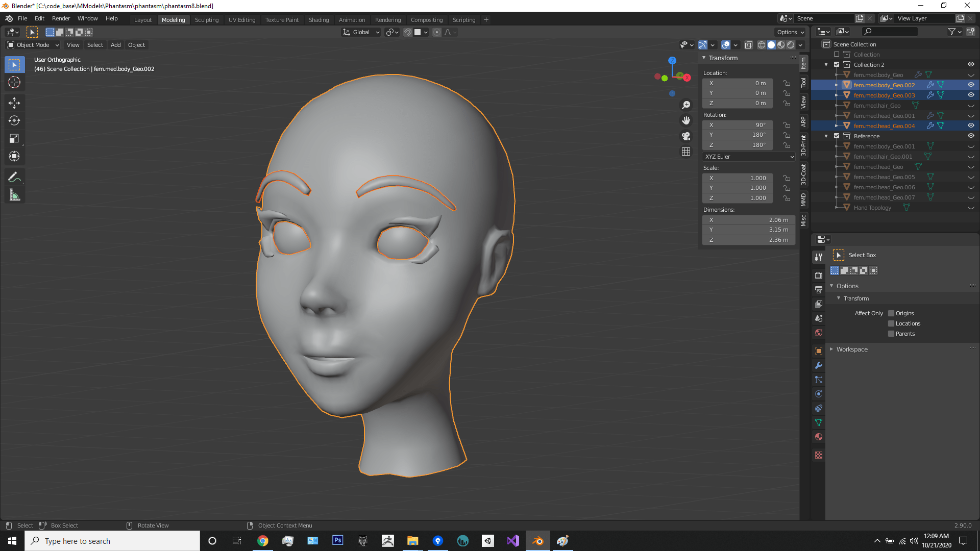Hide fem.med.head_Geo.004 in outliner

tap(971, 126)
